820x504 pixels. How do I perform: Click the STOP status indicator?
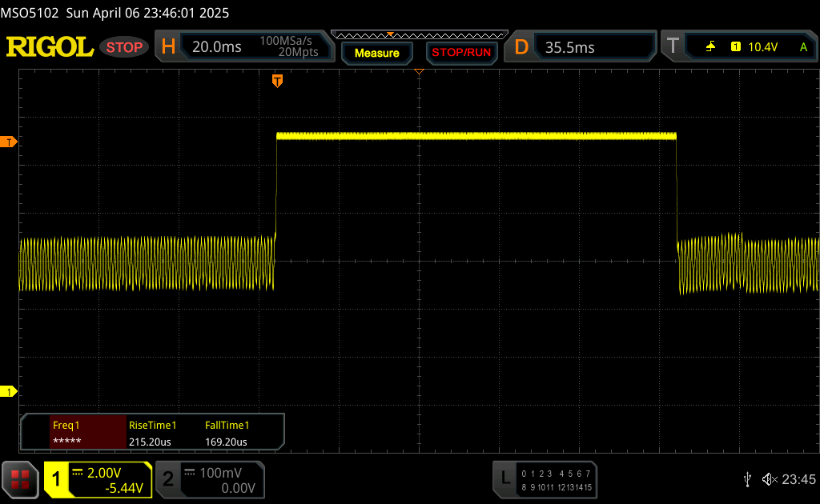click(x=124, y=47)
